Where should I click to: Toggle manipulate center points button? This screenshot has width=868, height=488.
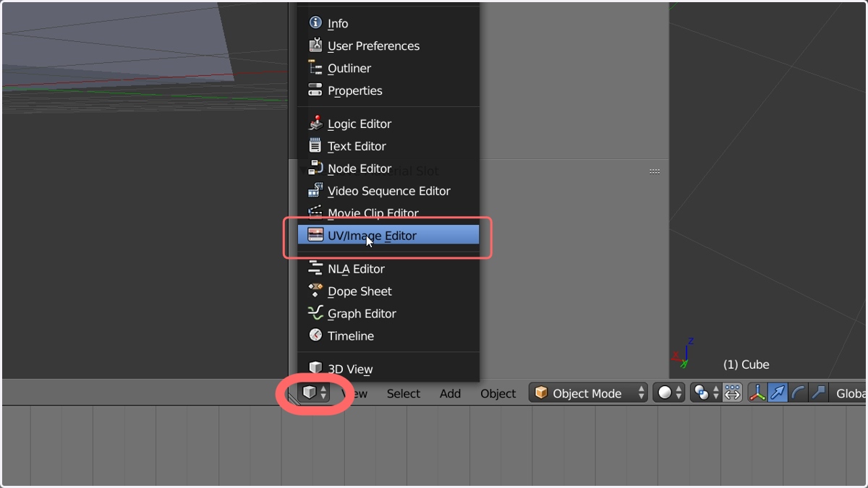coord(733,393)
